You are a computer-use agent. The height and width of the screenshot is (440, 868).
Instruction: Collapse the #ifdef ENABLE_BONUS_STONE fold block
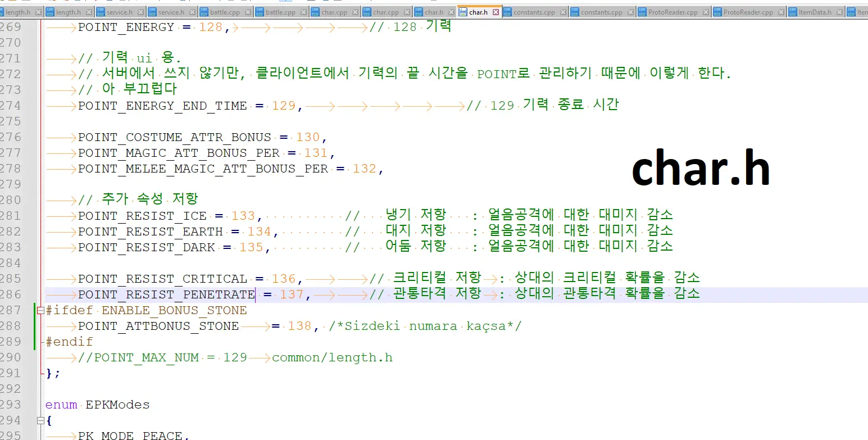[39, 310]
